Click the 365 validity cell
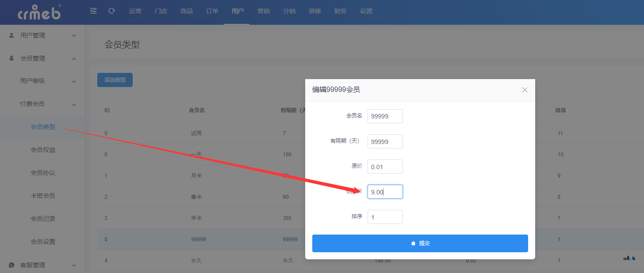Image resolution: width=644 pixels, height=273 pixels. (x=287, y=218)
